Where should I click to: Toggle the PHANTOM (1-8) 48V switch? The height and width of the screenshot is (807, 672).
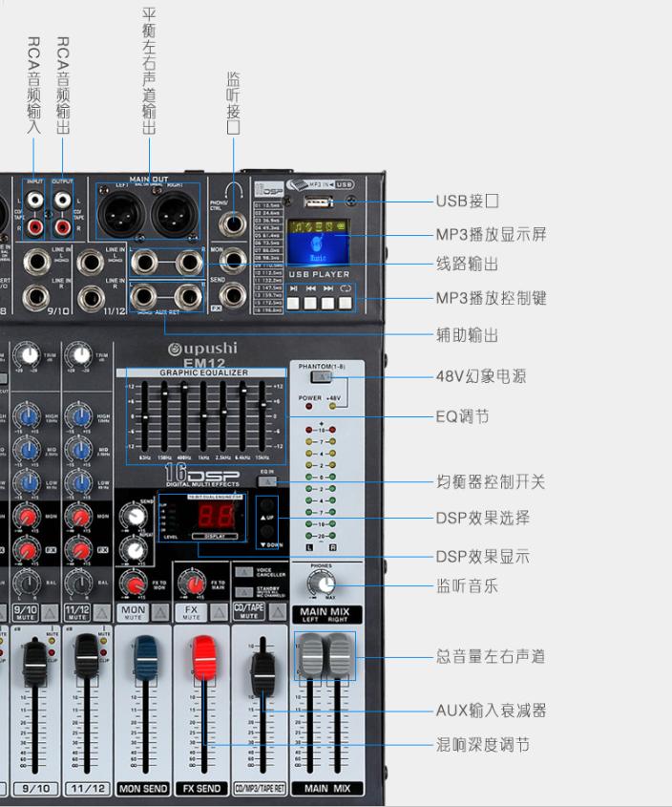click(322, 376)
